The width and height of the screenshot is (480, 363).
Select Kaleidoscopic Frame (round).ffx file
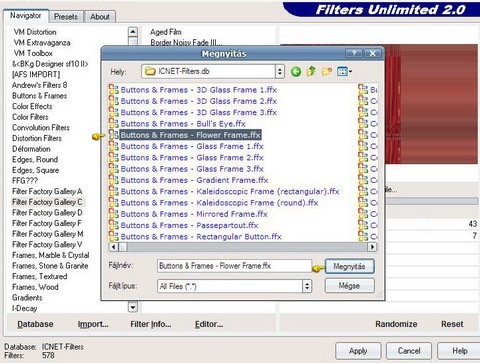point(219,203)
